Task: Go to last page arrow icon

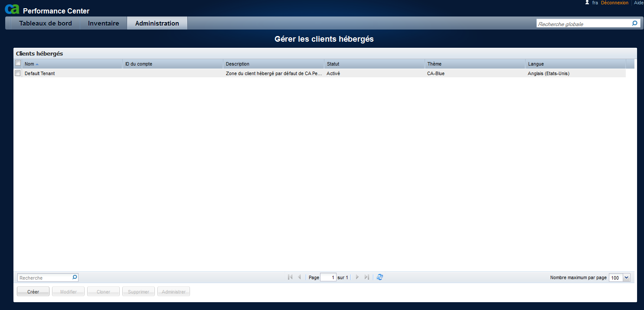Action: click(367, 277)
